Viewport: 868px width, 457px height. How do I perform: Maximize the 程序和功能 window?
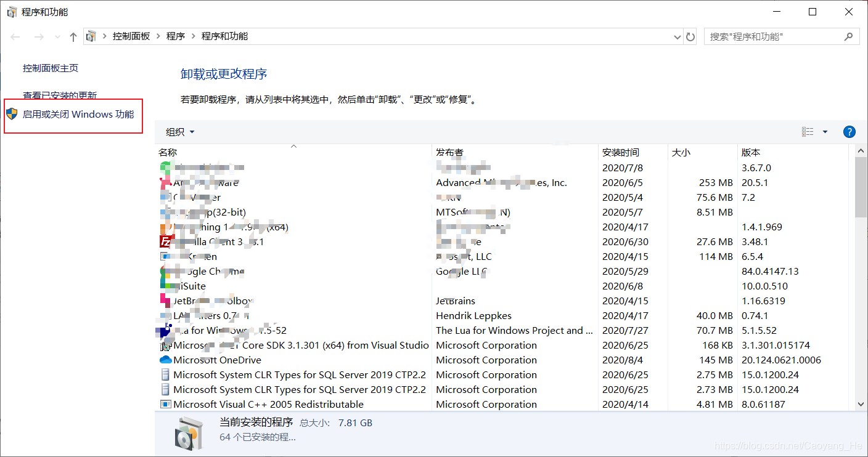pos(813,12)
